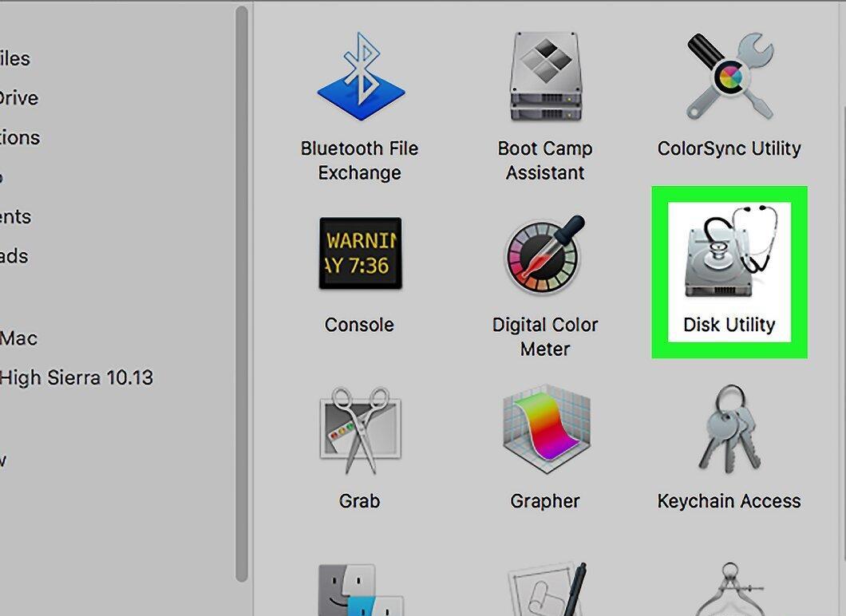The height and width of the screenshot is (616, 846).
Task: Click the Keychain Access name label
Action: click(x=729, y=501)
